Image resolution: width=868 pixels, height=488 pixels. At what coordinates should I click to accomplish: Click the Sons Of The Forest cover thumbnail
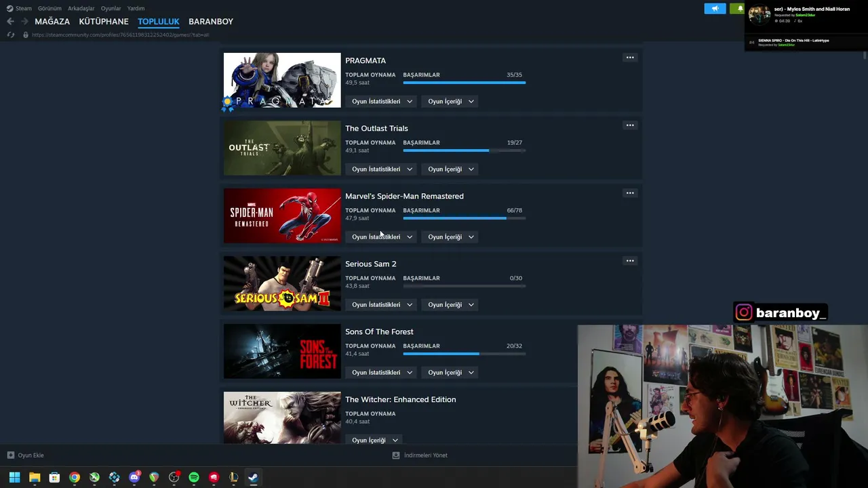282,351
